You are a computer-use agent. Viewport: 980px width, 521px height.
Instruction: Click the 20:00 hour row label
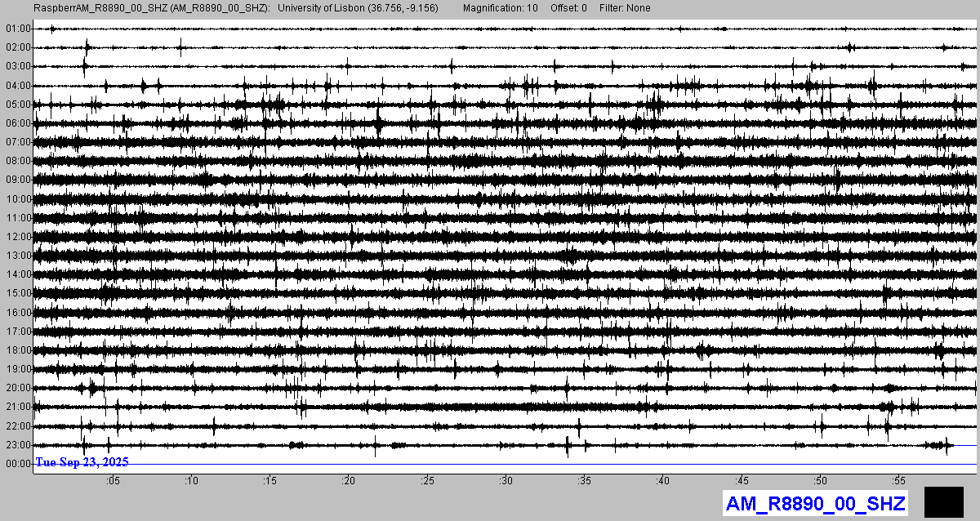[17, 388]
